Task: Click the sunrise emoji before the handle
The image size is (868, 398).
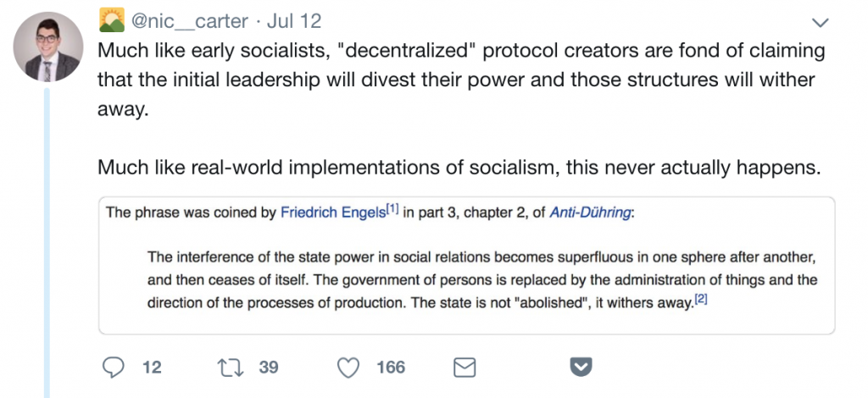Action: click(x=112, y=19)
